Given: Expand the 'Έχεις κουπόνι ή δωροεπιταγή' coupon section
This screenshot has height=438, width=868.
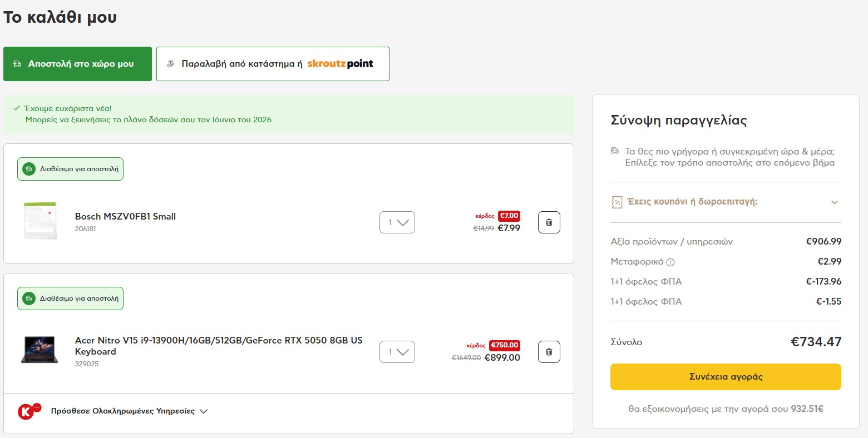Looking at the screenshot, I should click(726, 202).
